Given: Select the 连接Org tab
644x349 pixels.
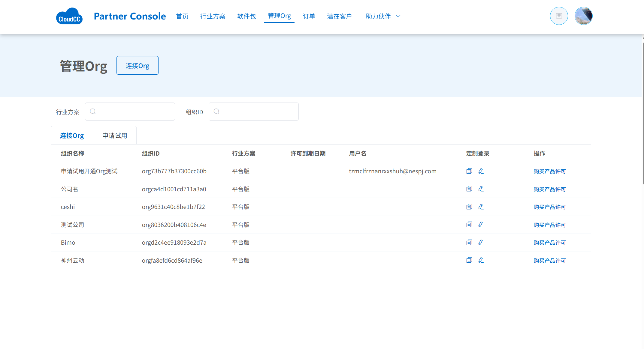Looking at the screenshot, I should point(72,136).
